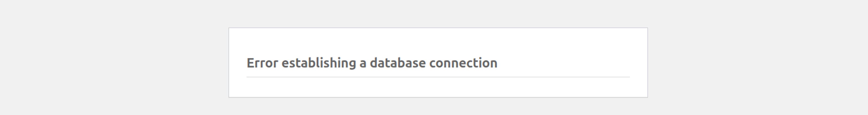Click the first "d" of "database"
868x115 pixels.
pyautogui.click(x=374, y=63)
